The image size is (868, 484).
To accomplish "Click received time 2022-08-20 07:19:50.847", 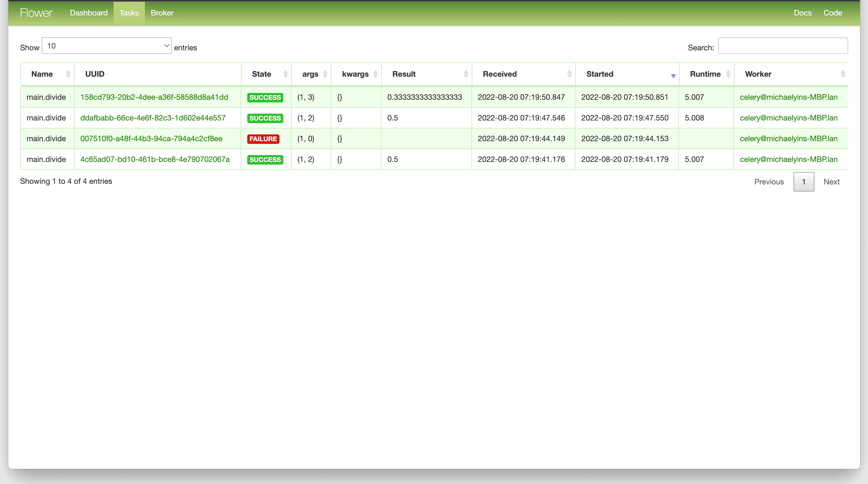I will (521, 97).
